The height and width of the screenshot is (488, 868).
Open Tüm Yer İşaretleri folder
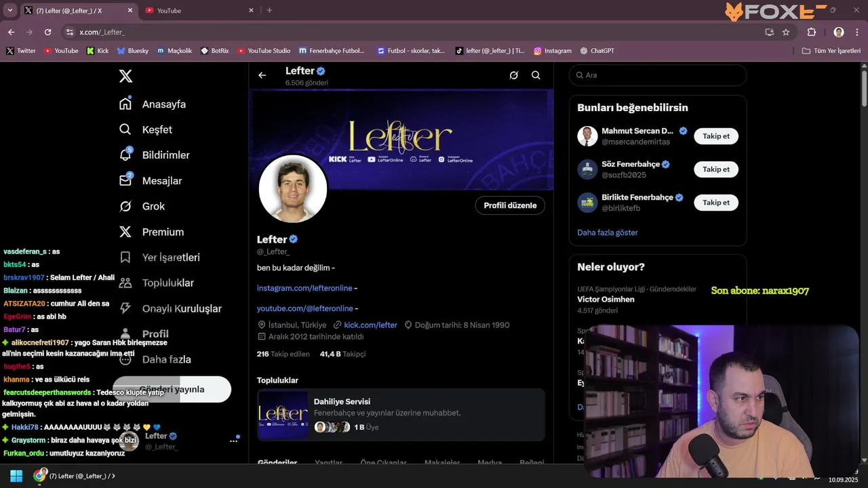coord(831,51)
